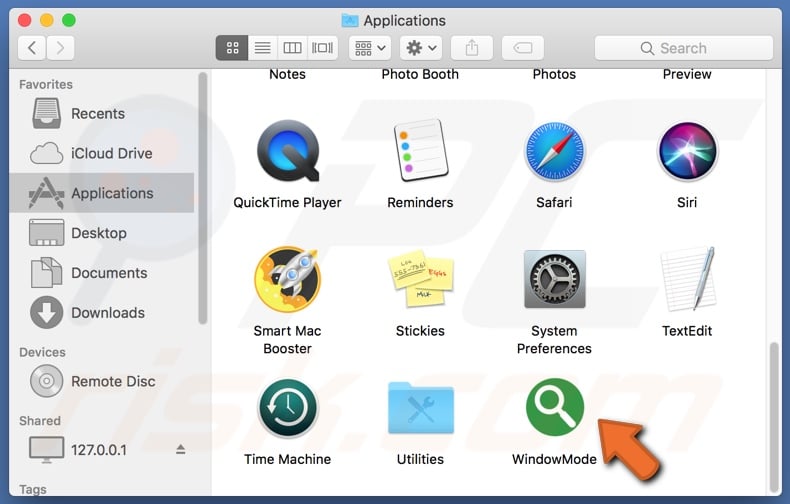Click the Preview app label
Screen dimensions: 790x504
tap(687, 74)
